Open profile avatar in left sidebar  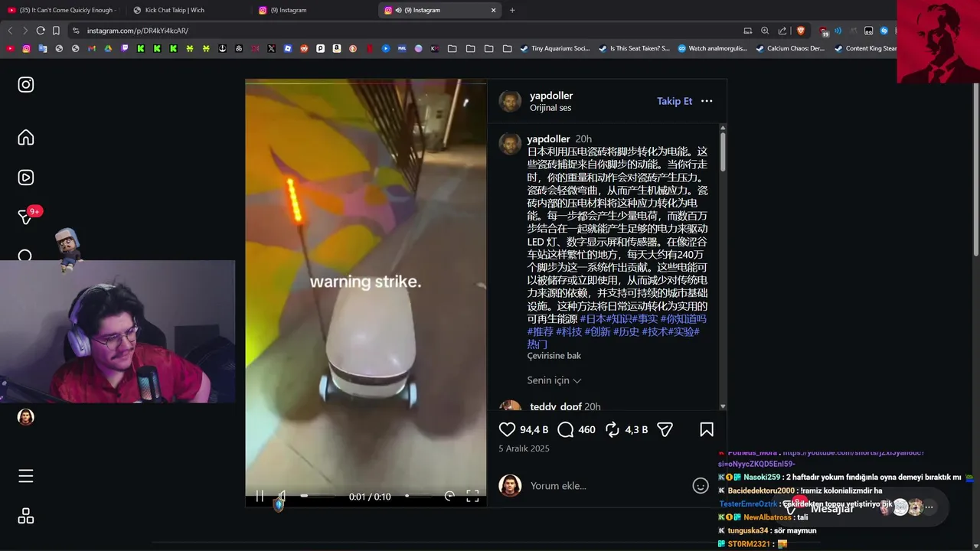tap(26, 417)
